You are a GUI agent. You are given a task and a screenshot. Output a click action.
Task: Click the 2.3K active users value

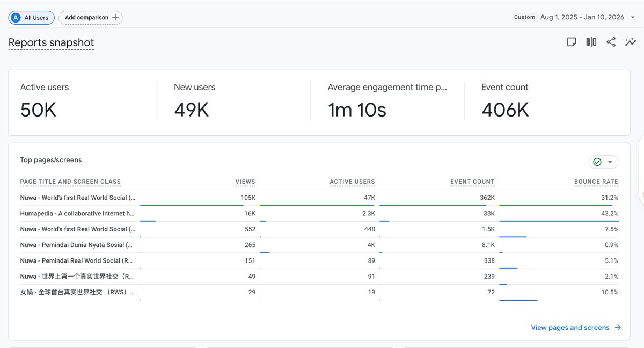tap(368, 213)
